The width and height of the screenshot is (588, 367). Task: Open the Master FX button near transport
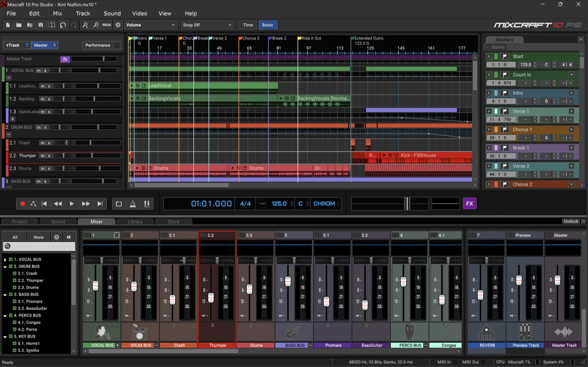[469, 203]
